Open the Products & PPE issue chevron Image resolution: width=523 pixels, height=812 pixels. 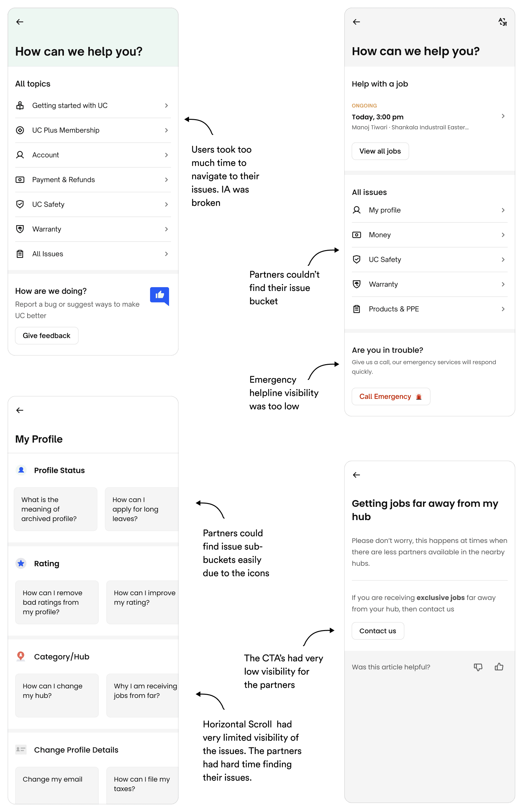point(503,309)
